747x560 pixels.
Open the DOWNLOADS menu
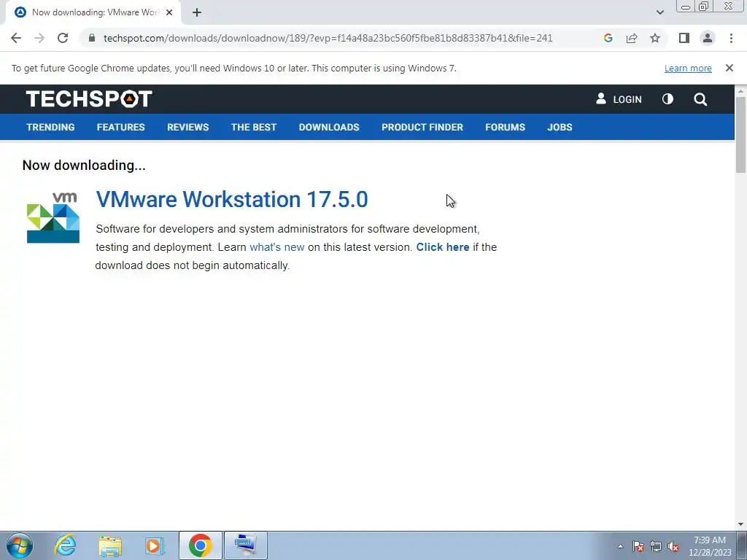point(329,127)
